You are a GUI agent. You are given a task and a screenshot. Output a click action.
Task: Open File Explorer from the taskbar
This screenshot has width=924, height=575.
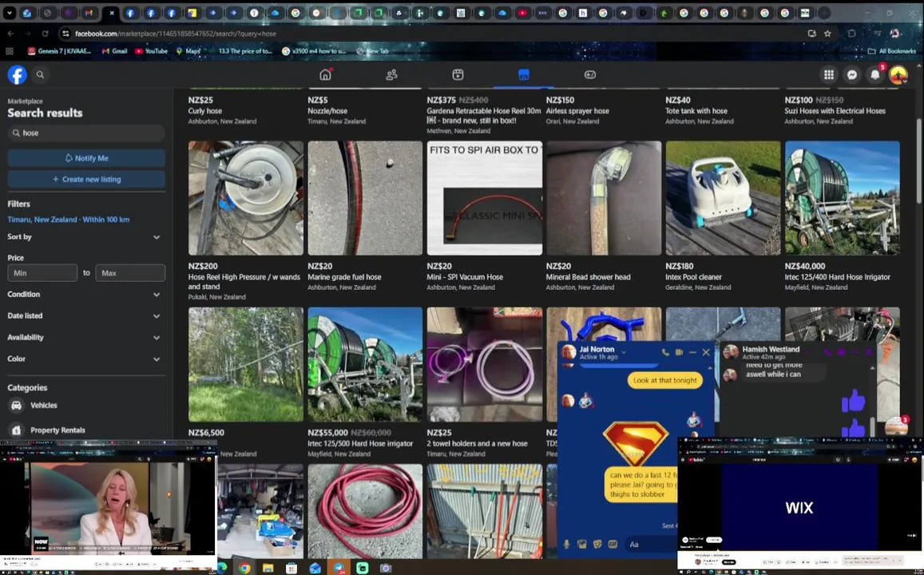[268, 568]
